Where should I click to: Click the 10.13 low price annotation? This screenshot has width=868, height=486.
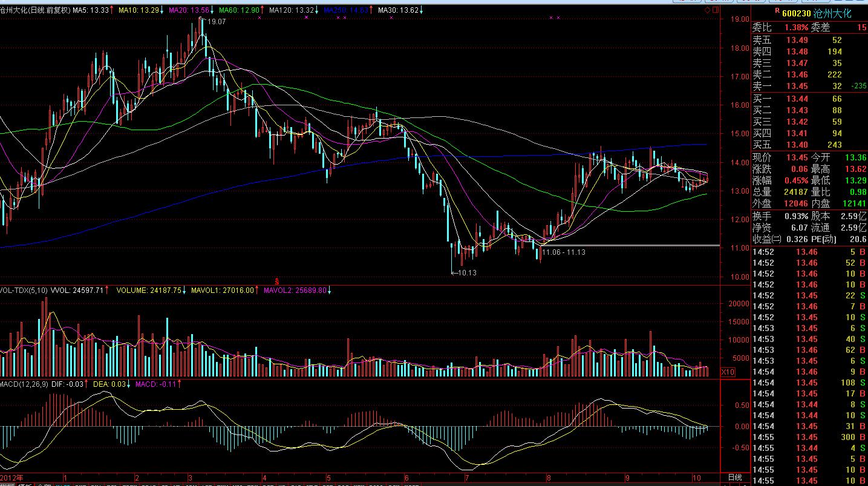[467, 273]
